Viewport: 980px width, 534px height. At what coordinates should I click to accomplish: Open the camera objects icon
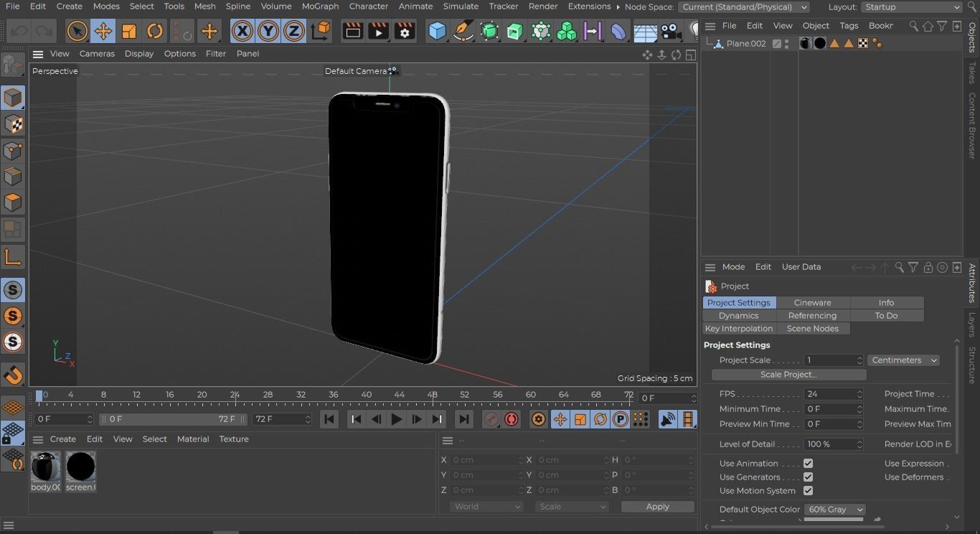[x=671, y=32]
